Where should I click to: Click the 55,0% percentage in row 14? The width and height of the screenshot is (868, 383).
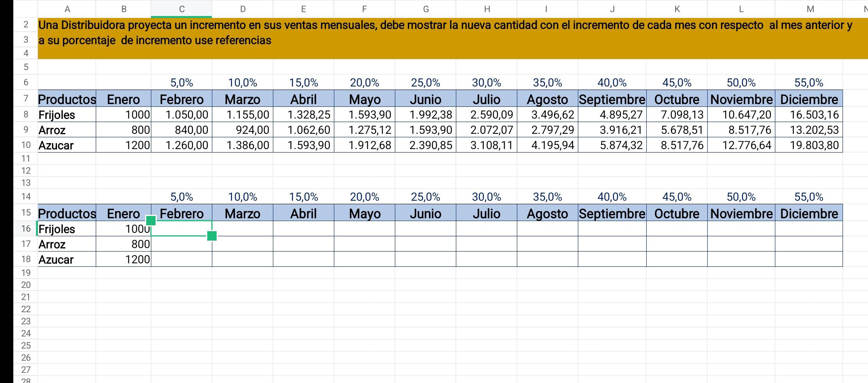click(x=809, y=197)
